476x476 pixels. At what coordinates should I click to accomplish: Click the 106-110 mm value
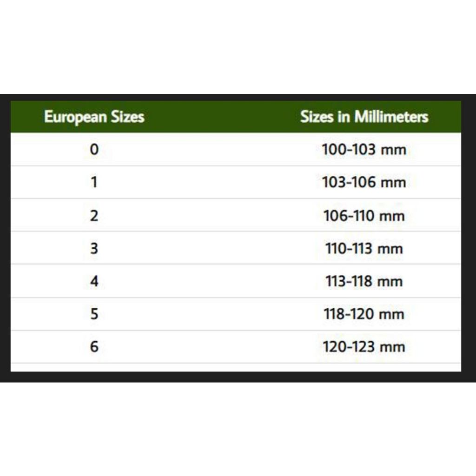point(364,216)
